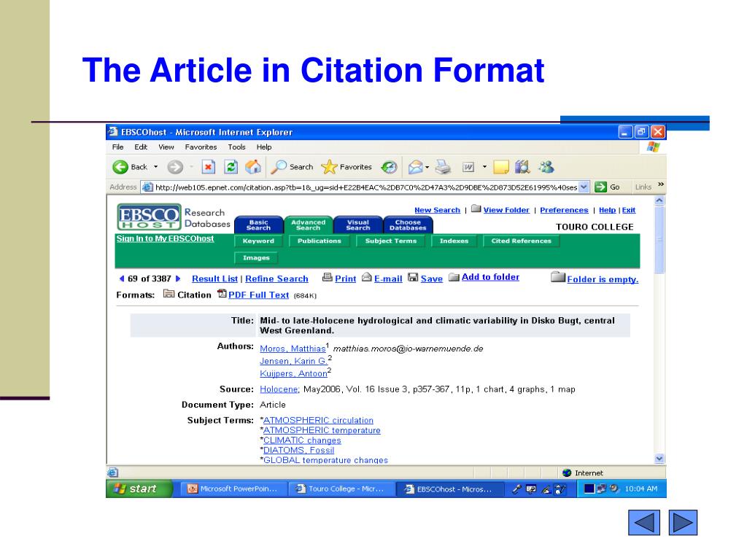Click the Citation format icon
Viewport: 747px width, 560px height.
point(169,293)
